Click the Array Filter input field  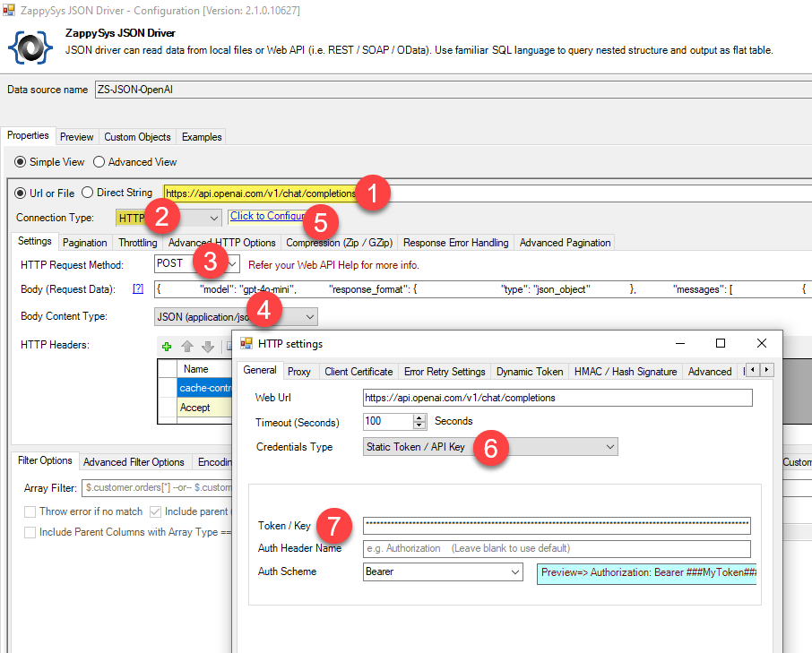pyautogui.click(x=157, y=487)
